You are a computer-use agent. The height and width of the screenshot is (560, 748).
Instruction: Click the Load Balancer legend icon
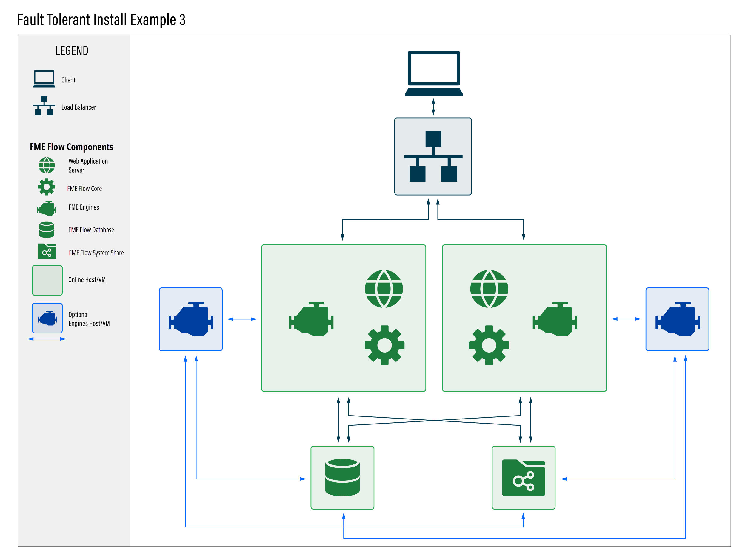(44, 105)
